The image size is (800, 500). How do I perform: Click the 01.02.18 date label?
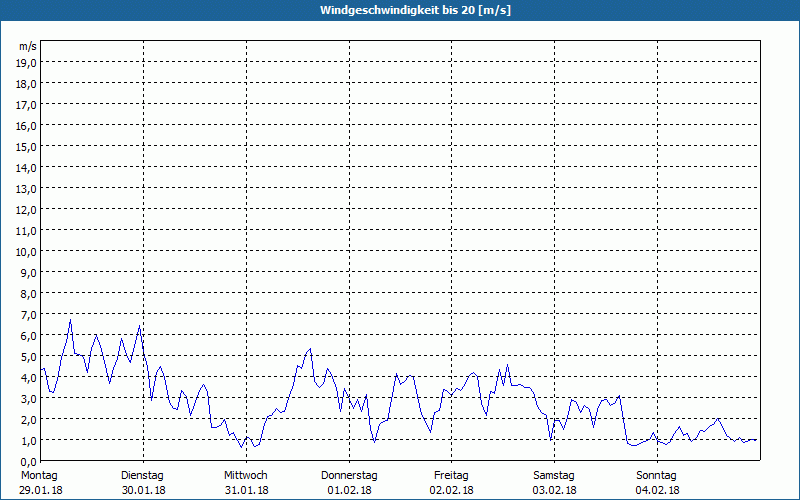coord(349,490)
